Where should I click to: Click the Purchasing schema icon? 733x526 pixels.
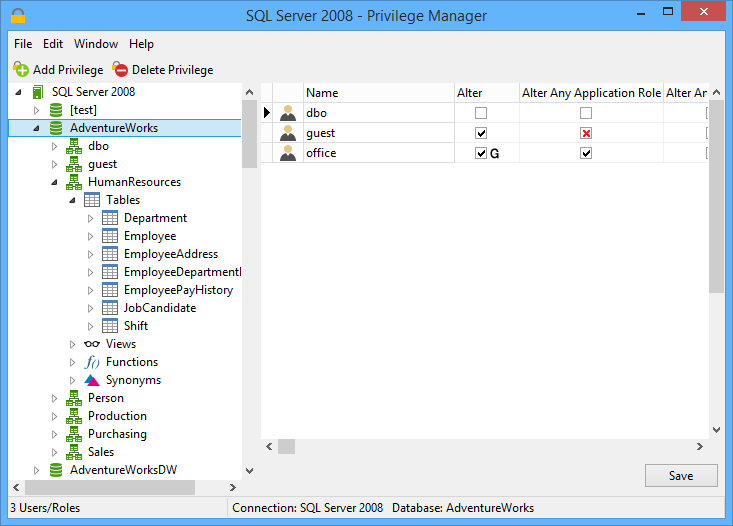74,434
